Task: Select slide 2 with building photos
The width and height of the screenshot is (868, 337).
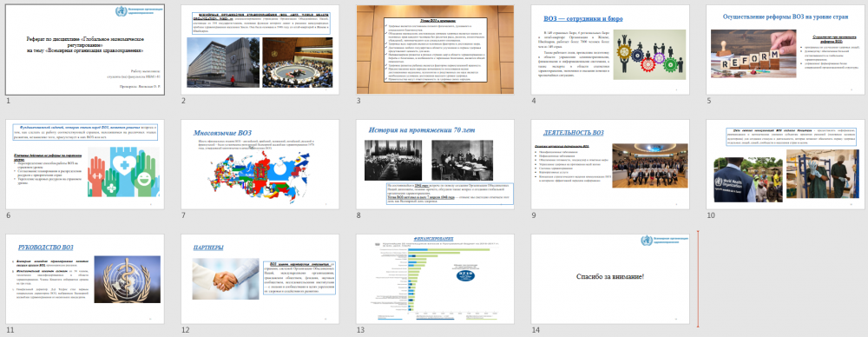Action: 260,50
